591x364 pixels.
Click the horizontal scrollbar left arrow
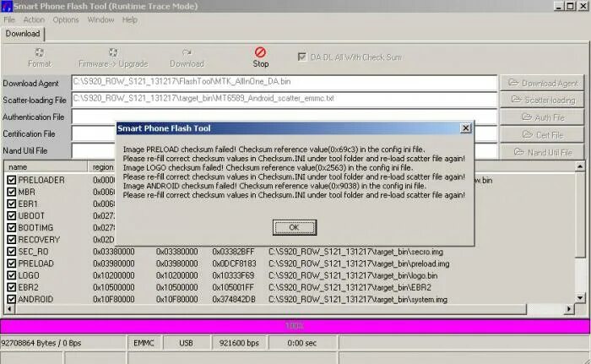[x=9, y=309]
